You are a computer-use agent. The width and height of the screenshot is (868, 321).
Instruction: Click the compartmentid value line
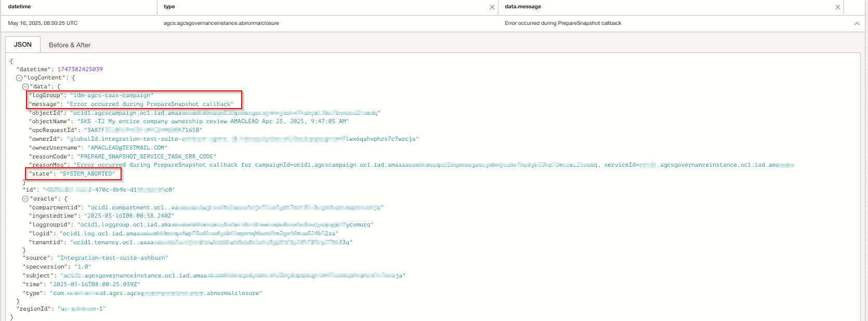(x=235, y=208)
